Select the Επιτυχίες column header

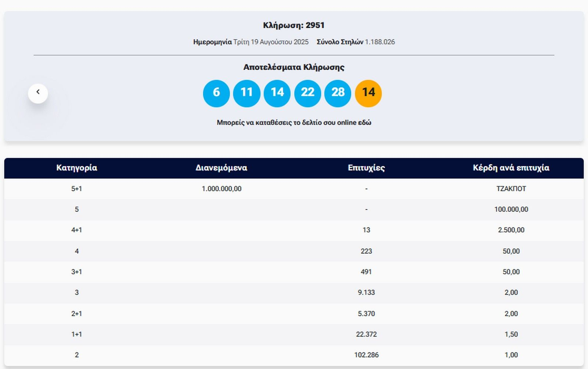[x=366, y=168]
